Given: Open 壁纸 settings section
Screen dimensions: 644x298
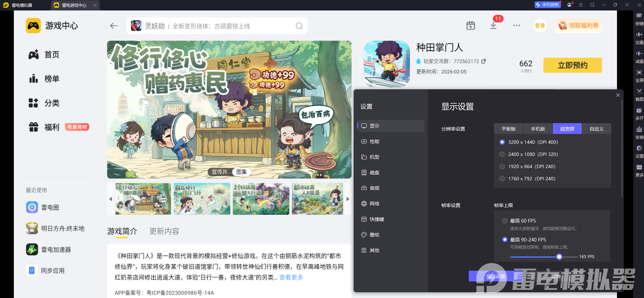Looking at the screenshot, I should click(391, 235).
